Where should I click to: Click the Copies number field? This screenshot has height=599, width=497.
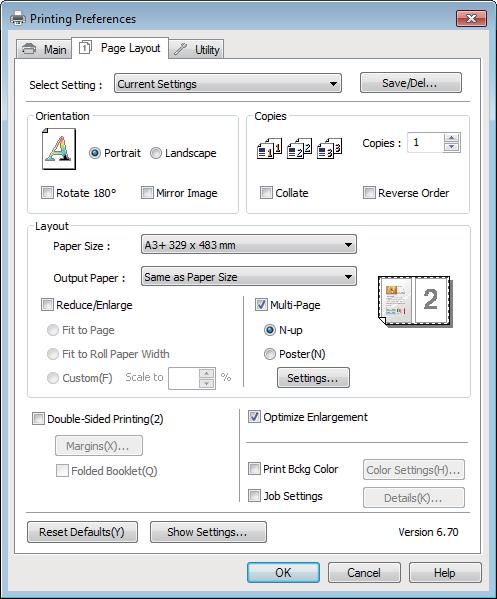click(x=426, y=143)
